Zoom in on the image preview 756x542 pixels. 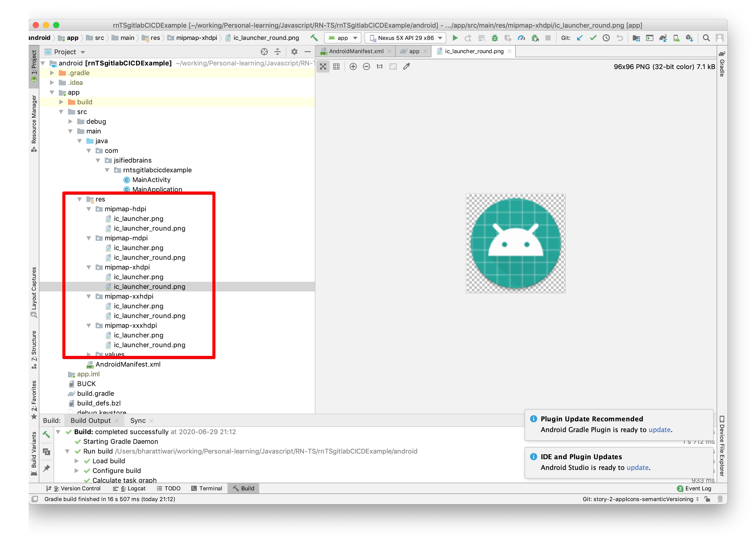(x=353, y=66)
